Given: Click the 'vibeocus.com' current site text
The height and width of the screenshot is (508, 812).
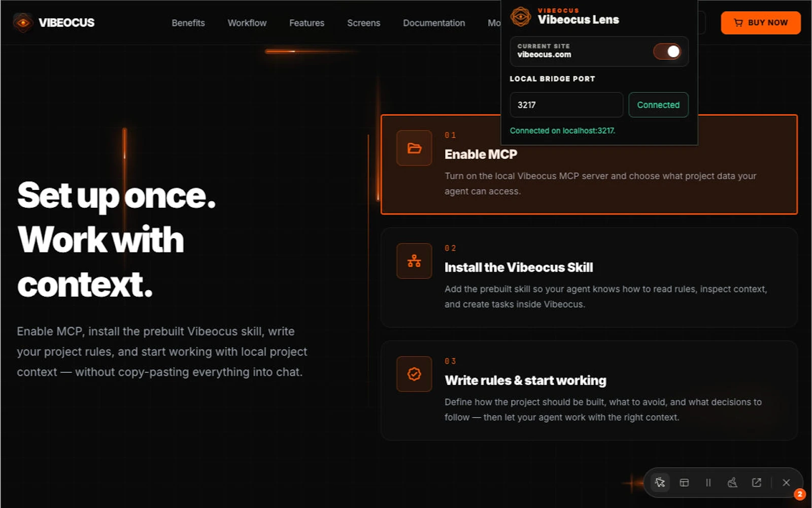Looking at the screenshot, I should [x=544, y=54].
